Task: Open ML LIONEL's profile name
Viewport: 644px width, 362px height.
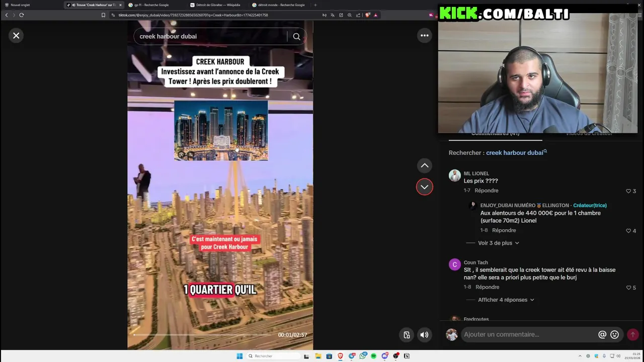Action: 476,173
